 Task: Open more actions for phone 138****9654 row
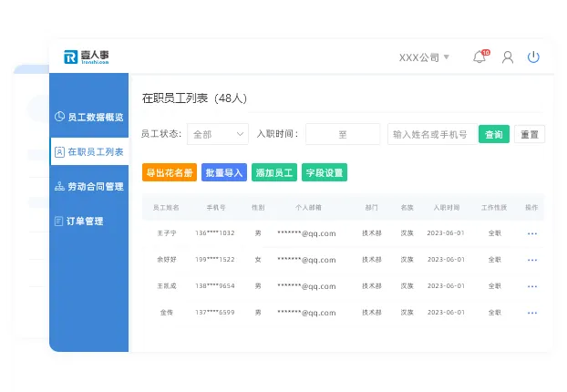click(532, 286)
